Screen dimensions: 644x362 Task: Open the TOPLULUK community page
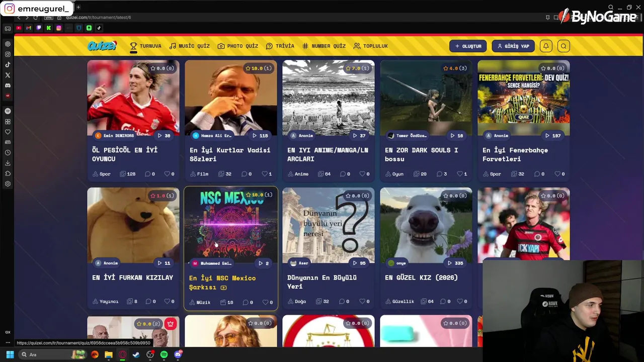[370, 46]
